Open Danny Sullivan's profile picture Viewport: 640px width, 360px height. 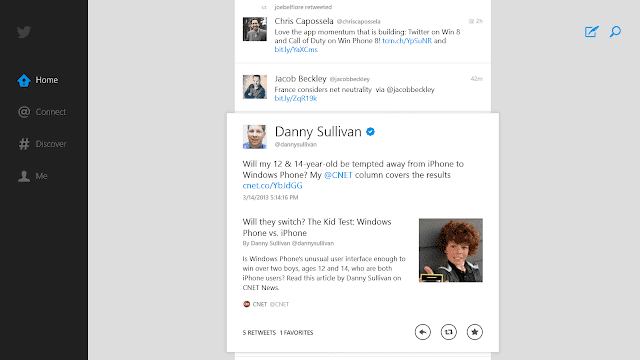coord(255,137)
